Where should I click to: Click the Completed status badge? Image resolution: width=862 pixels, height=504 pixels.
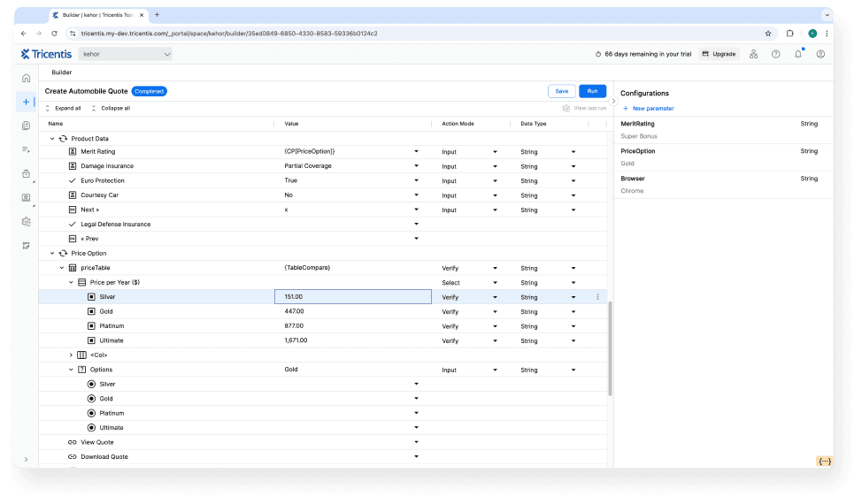coord(149,91)
